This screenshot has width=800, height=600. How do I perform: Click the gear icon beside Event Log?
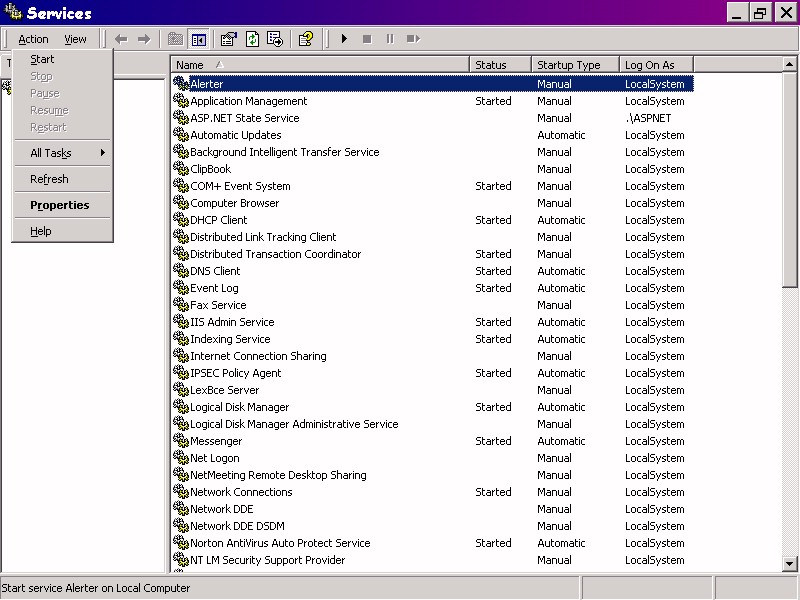tap(181, 288)
